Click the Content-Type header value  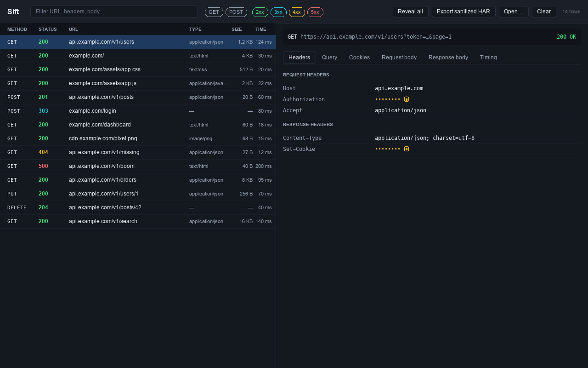pos(424,138)
